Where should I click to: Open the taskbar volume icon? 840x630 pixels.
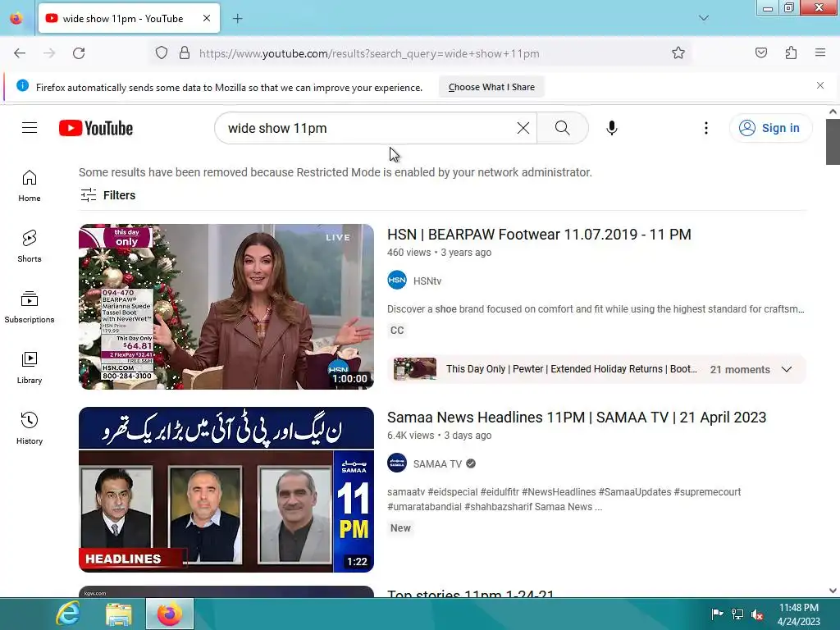tap(757, 614)
